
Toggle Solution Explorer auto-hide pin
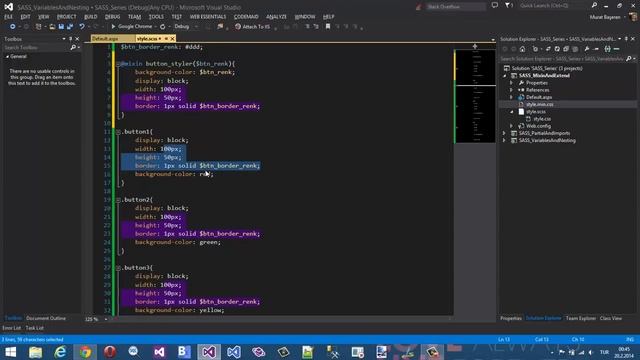[626, 39]
